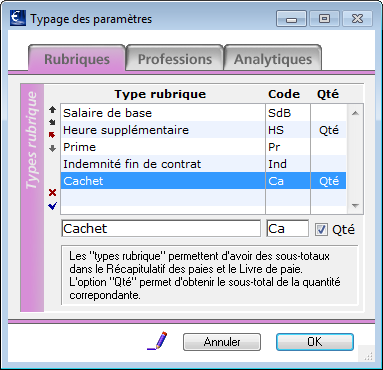Click the move-up-one small arrow icon

(52, 122)
